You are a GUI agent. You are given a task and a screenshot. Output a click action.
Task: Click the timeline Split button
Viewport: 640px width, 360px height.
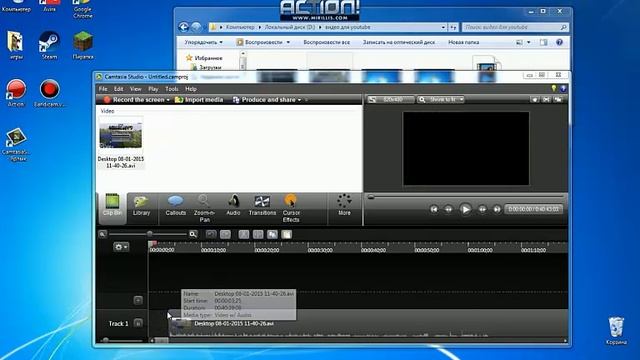(x=258, y=234)
